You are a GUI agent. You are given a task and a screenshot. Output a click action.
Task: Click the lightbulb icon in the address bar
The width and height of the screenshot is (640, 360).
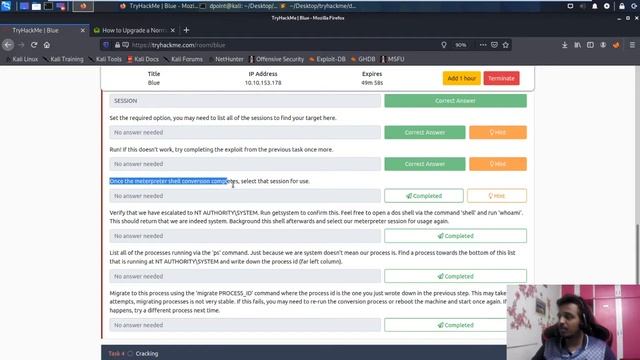click(x=444, y=45)
